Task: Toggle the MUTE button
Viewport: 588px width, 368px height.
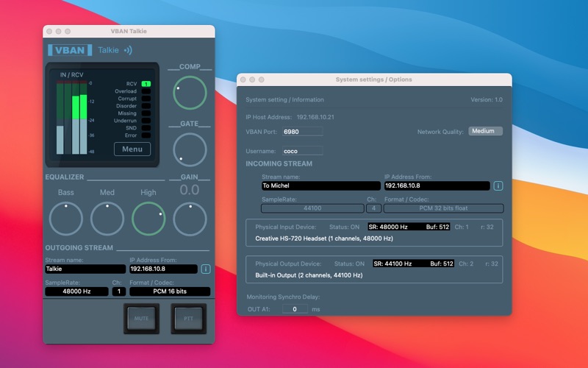Action: tap(141, 319)
